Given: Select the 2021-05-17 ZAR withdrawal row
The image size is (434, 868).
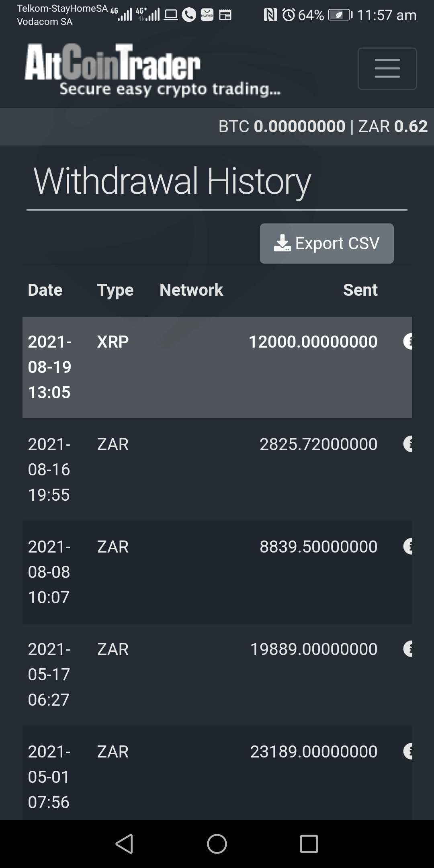Looking at the screenshot, I should click(x=201, y=674).
